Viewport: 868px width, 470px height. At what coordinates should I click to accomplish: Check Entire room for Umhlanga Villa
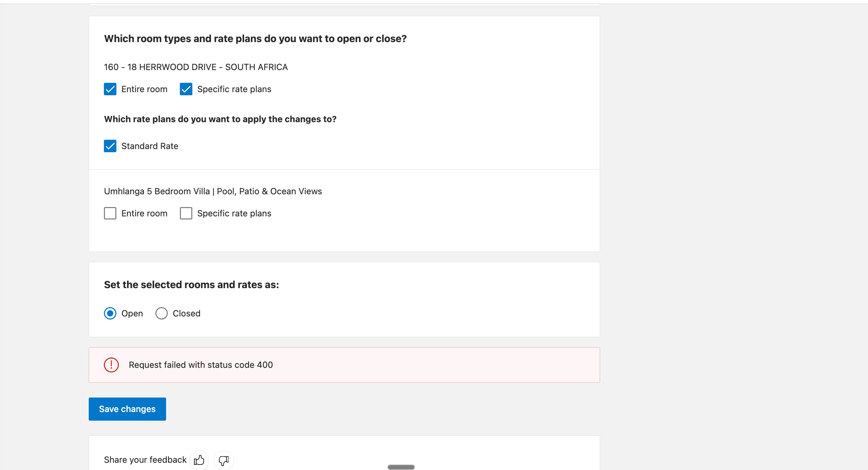(110, 213)
